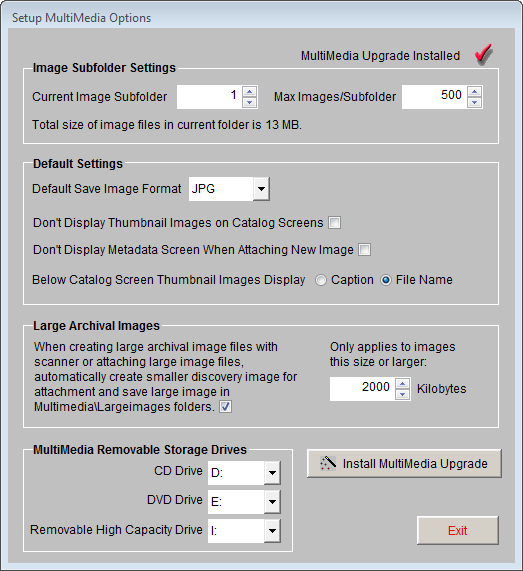
Task: Toggle Don't Display Thumbnail Images checkbox
Action: [x=334, y=223]
